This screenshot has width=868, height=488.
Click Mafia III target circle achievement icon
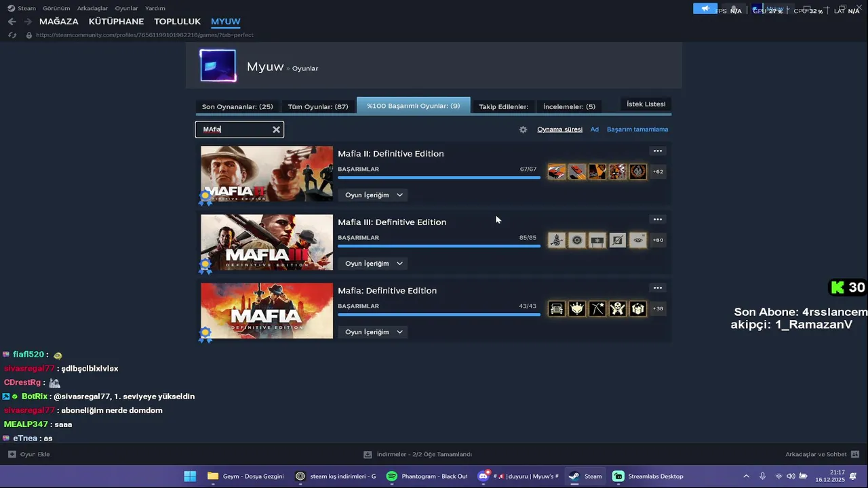coord(577,240)
